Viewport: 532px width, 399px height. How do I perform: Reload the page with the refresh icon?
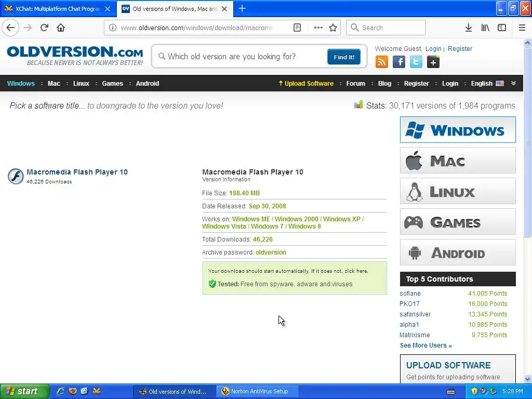(x=44, y=28)
